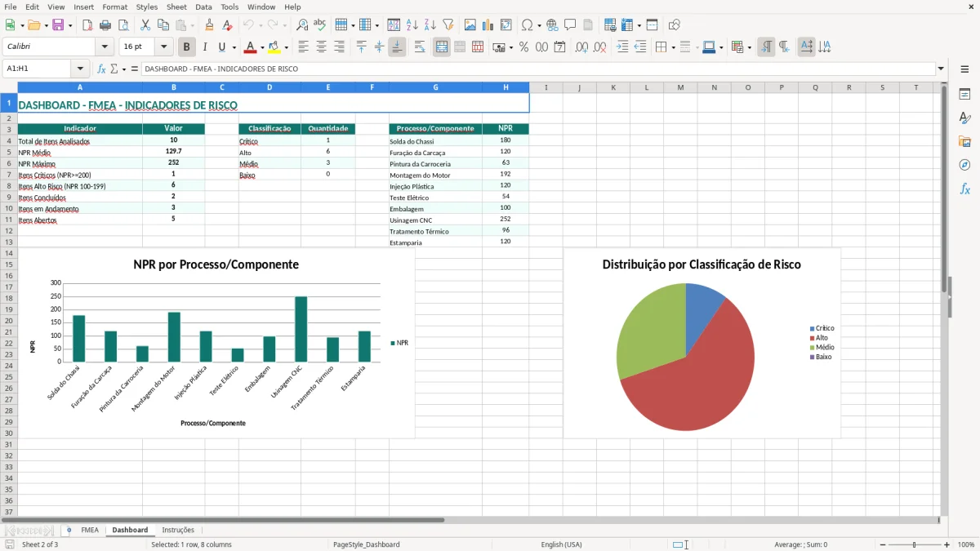Image resolution: width=980 pixels, height=551 pixels.
Task: Click the Print icon
Action: pyautogui.click(x=105, y=25)
